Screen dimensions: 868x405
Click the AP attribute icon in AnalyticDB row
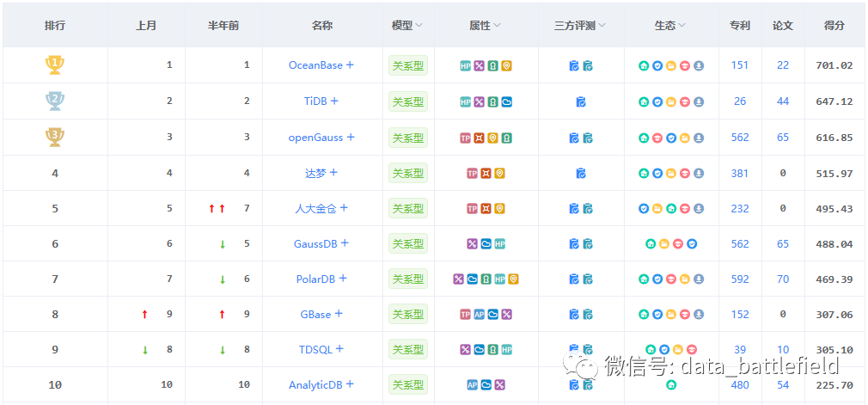point(472,385)
